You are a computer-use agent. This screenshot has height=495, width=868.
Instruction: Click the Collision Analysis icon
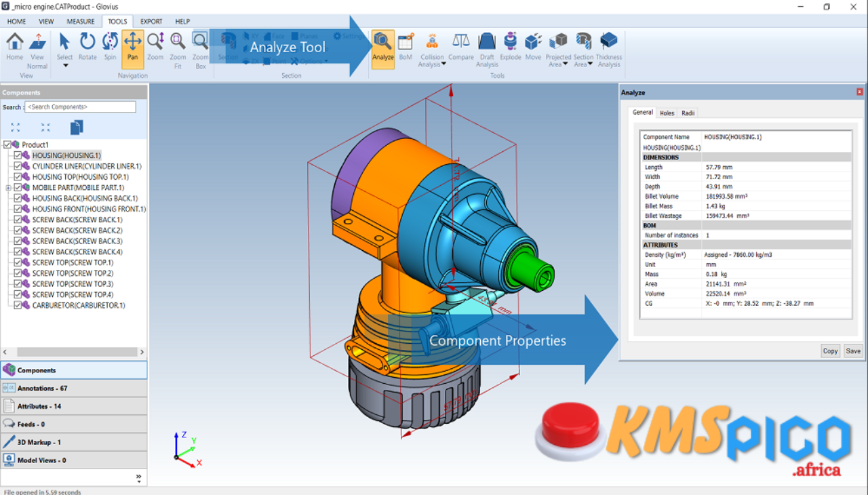click(x=431, y=42)
